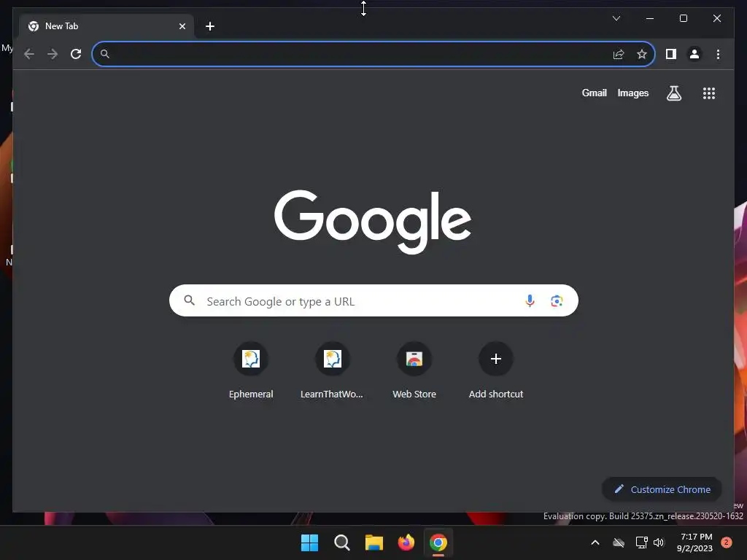Open the Chrome three-dot menu
The width and height of the screenshot is (747, 560).
718,54
